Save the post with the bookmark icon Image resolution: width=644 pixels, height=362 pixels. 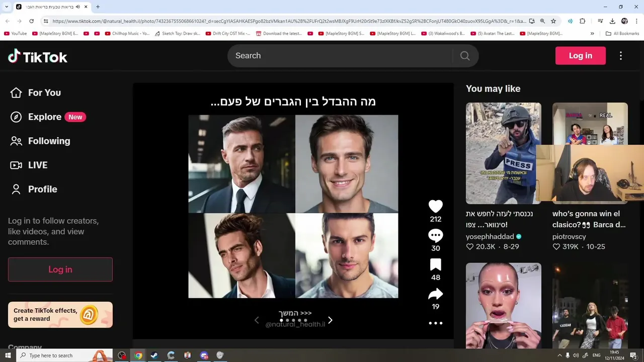click(x=436, y=264)
